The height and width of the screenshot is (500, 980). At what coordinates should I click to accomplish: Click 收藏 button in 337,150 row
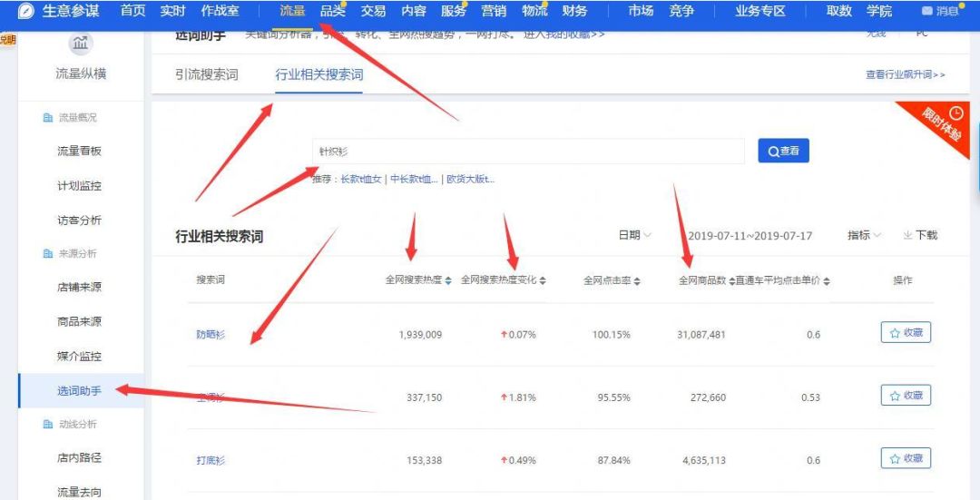coord(906,396)
